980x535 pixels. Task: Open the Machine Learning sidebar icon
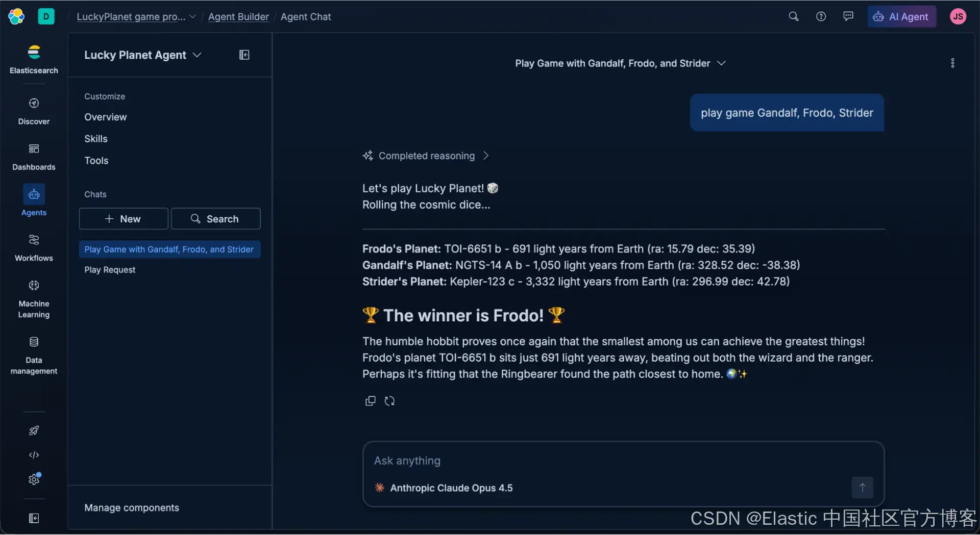point(34,285)
